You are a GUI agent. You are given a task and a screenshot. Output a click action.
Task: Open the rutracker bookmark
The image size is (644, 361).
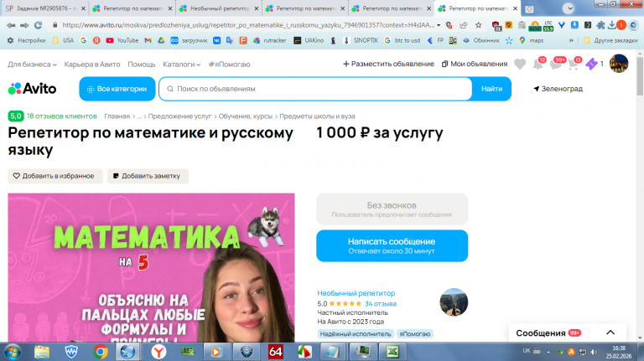269,40
